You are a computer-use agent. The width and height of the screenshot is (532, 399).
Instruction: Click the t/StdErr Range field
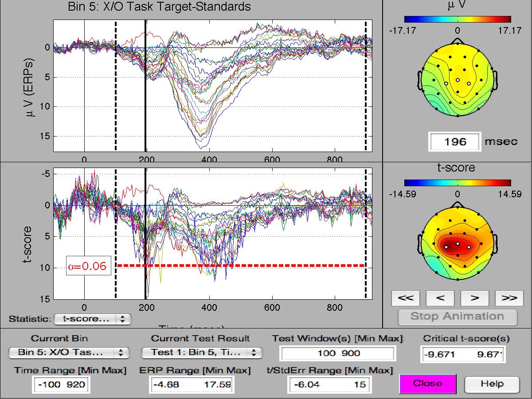pyautogui.click(x=329, y=384)
